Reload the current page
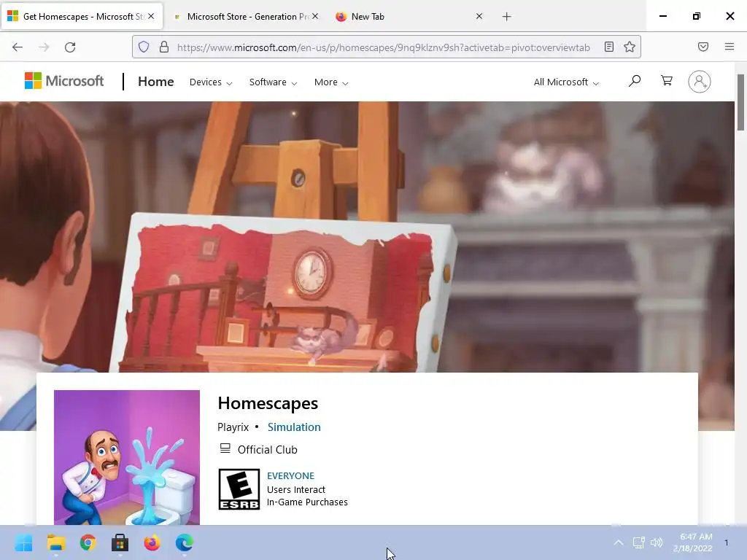 point(70,47)
